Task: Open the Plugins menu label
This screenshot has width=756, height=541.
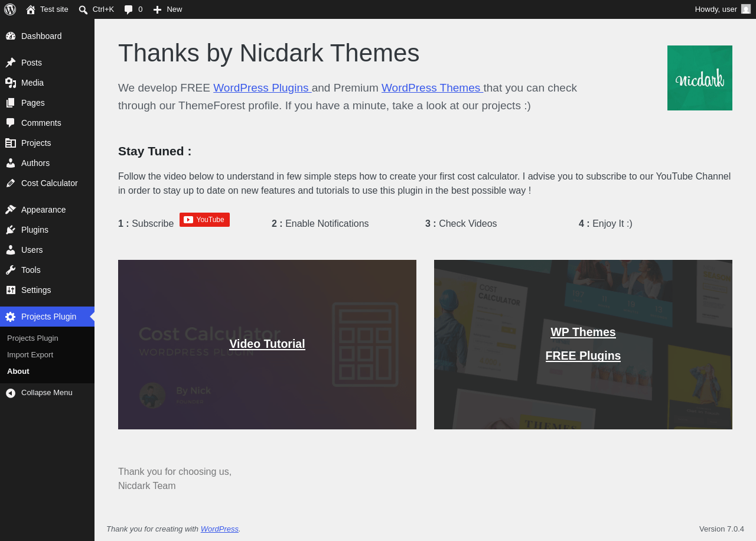Action: (35, 230)
